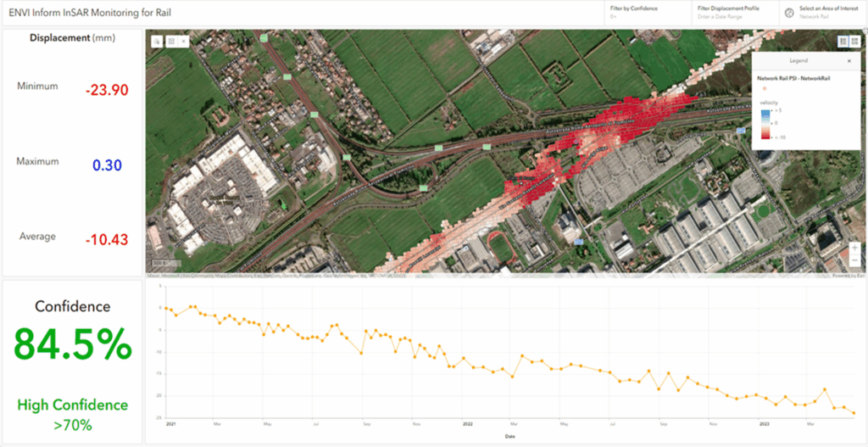The height and width of the screenshot is (447, 868).
Task: Click the globe Area of Interest icon
Action: tap(789, 13)
